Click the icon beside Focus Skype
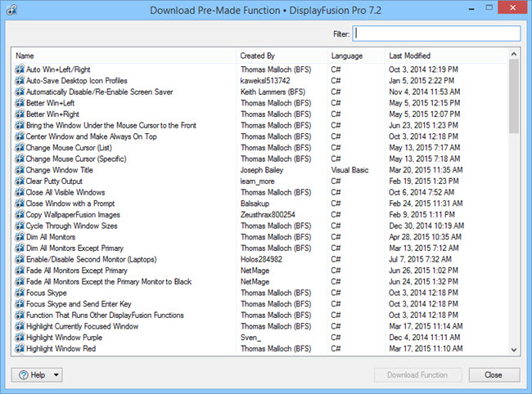Image resolution: width=532 pixels, height=394 pixels. click(x=20, y=293)
